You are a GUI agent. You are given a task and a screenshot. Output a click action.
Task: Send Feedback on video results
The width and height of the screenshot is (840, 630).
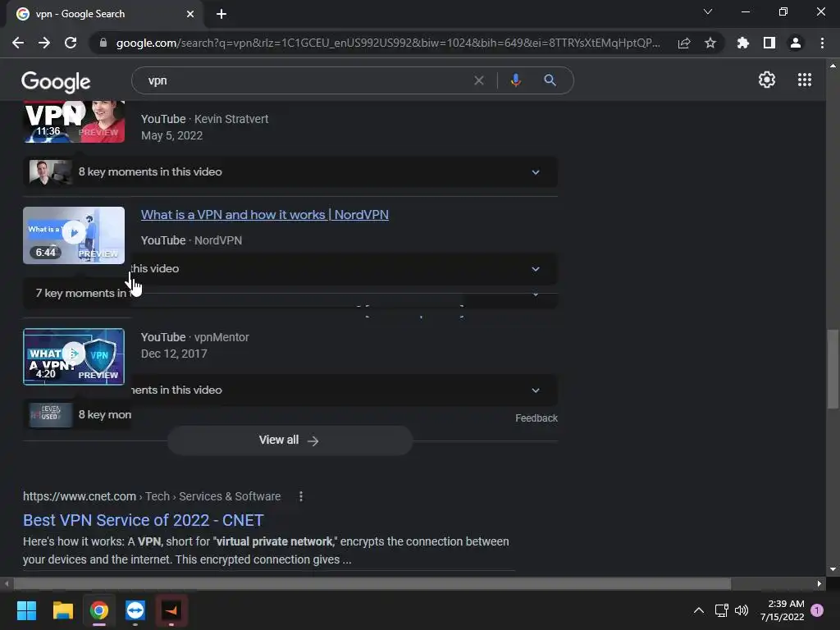click(x=536, y=418)
